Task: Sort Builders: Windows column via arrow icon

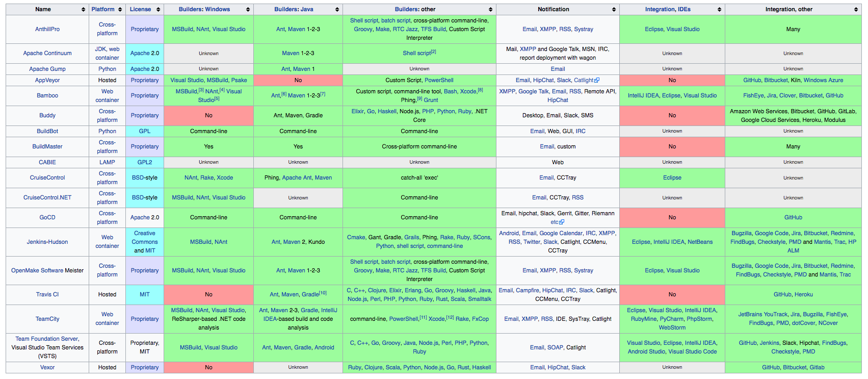Action: pos(248,10)
